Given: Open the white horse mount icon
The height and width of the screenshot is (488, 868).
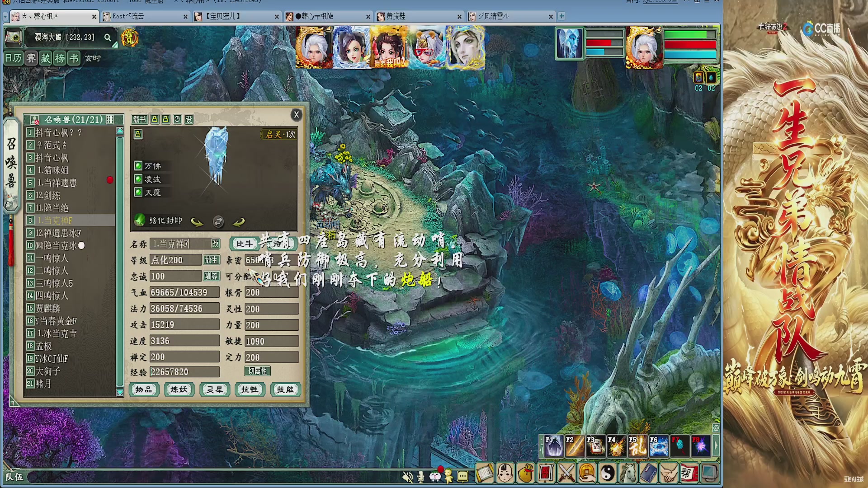Looking at the screenshot, I should coord(628,474).
